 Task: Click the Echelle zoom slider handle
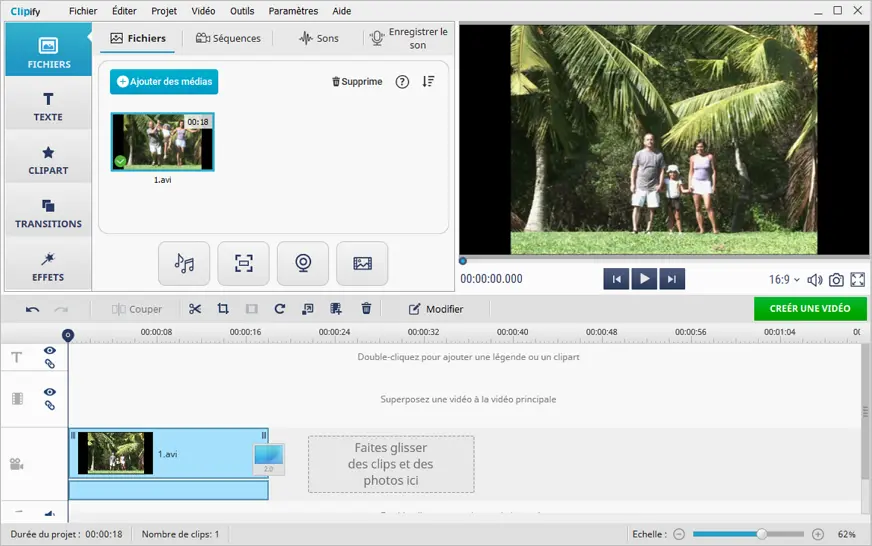(x=762, y=534)
